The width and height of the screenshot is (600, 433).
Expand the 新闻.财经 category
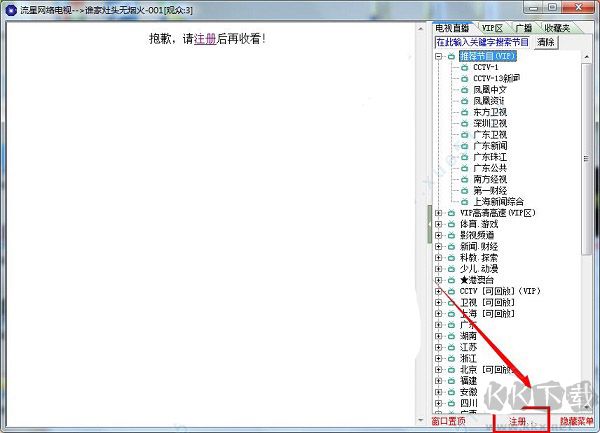coord(438,246)
